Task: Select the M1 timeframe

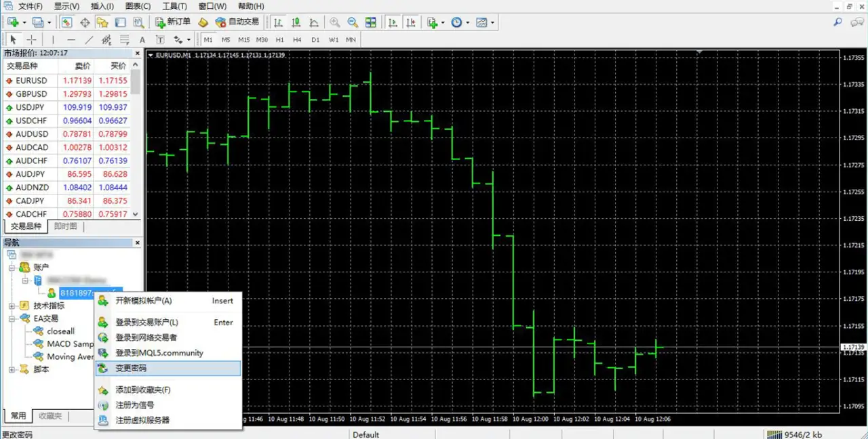Action: (208, 40)
